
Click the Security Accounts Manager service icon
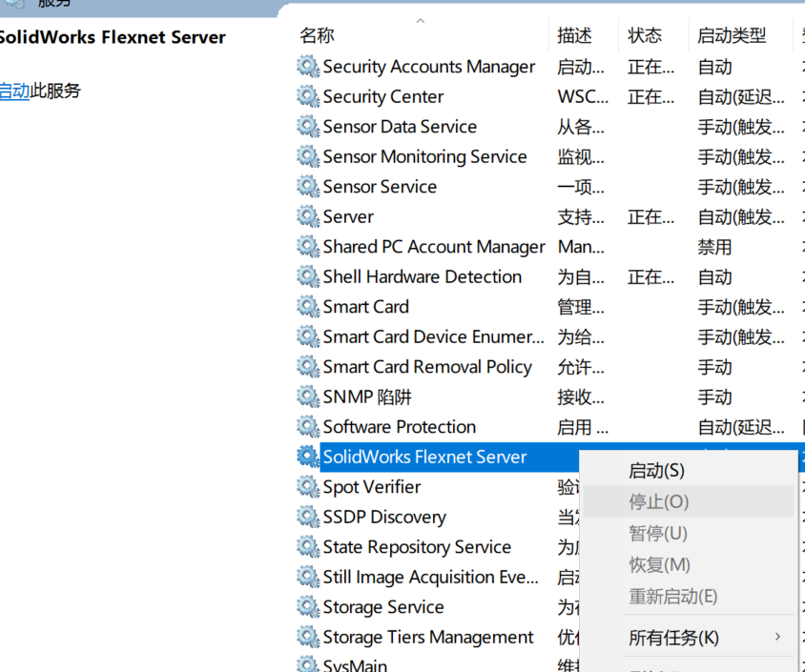(308, 67)
